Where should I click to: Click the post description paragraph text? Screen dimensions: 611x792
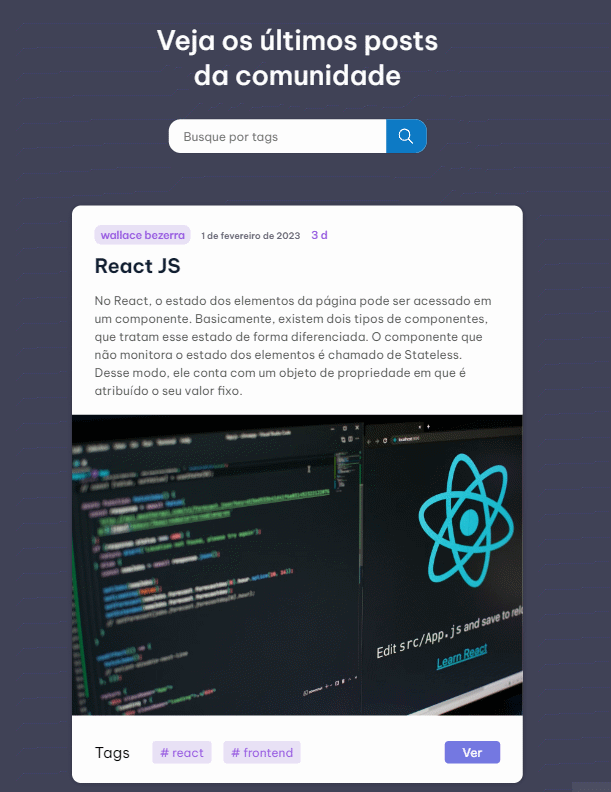(x=293, y=345)
